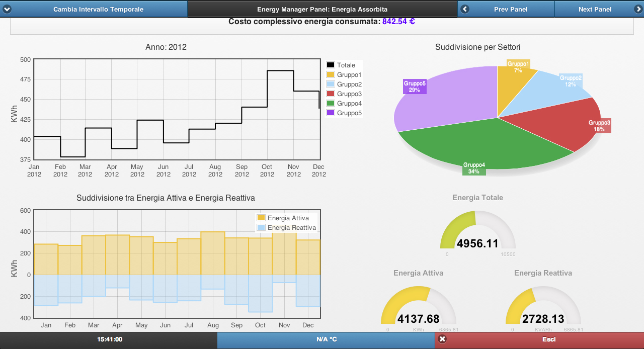Screen dimensions: 644x349
Task: Click the N/A °C temperature status button
Action: 326,340
